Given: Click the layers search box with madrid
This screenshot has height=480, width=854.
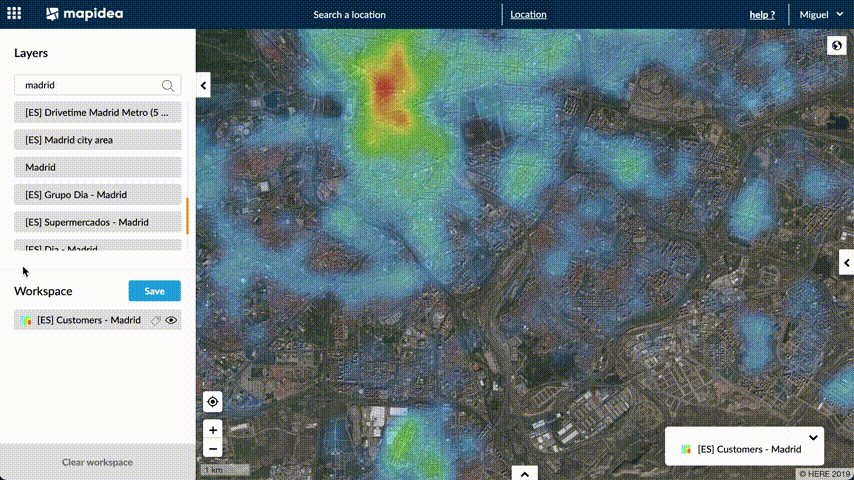Looking at the screenshot, I should pyautogui.click(x=97, y=86).
